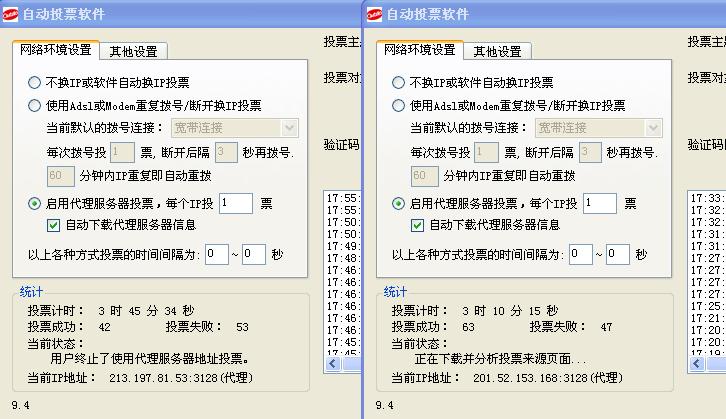The height and width of the screenshot is (419, 726).
Task: Expand the 宽带连接 combo box in right window
Action: 653,128
